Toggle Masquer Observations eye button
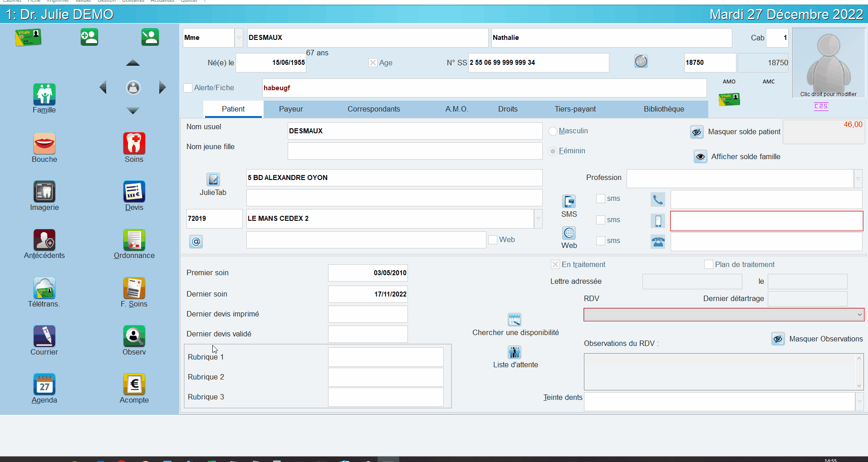Viewport: 868px width, 462px height. point(778,339)
